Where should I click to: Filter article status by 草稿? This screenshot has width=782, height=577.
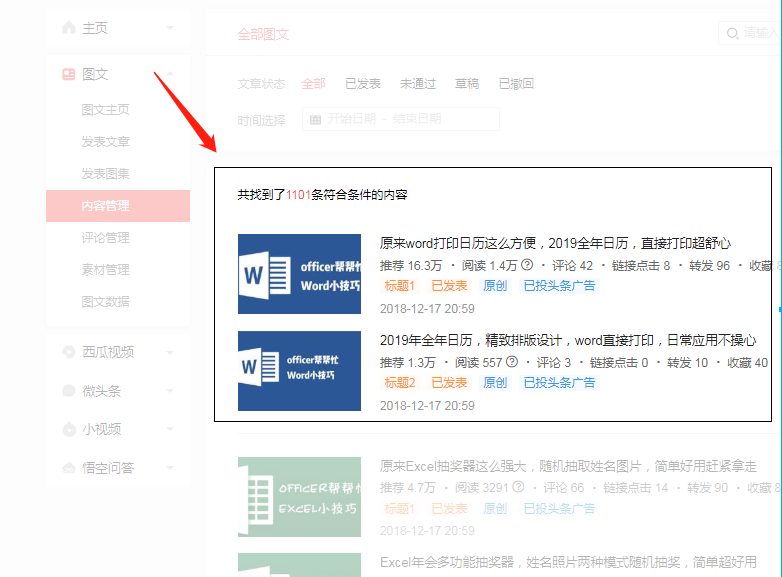pyautogui.click(x=467, y=84)
